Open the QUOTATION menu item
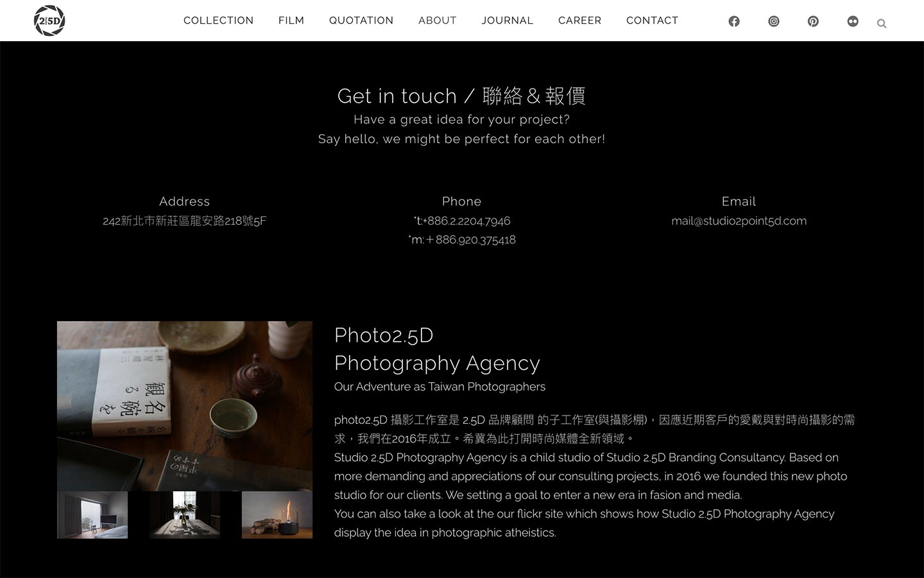The image size is (924, 578). click(361, 21)
